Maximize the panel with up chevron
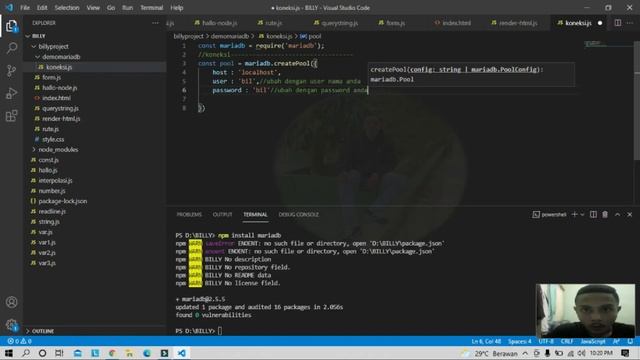This screenshot has height=360, width=640. tap(618, 214)
